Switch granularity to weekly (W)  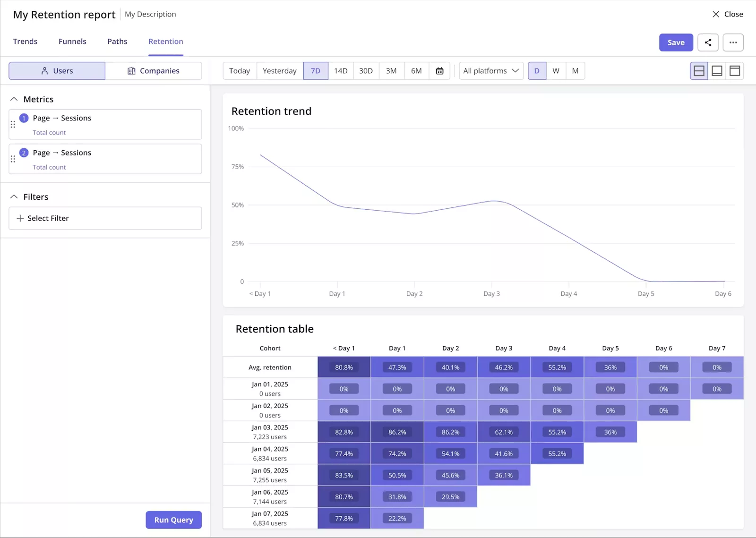point(556,71)
